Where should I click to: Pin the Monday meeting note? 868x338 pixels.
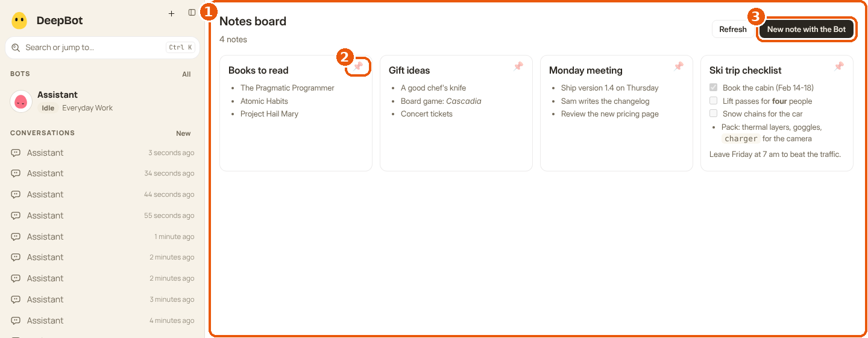(x=679, y=66)
